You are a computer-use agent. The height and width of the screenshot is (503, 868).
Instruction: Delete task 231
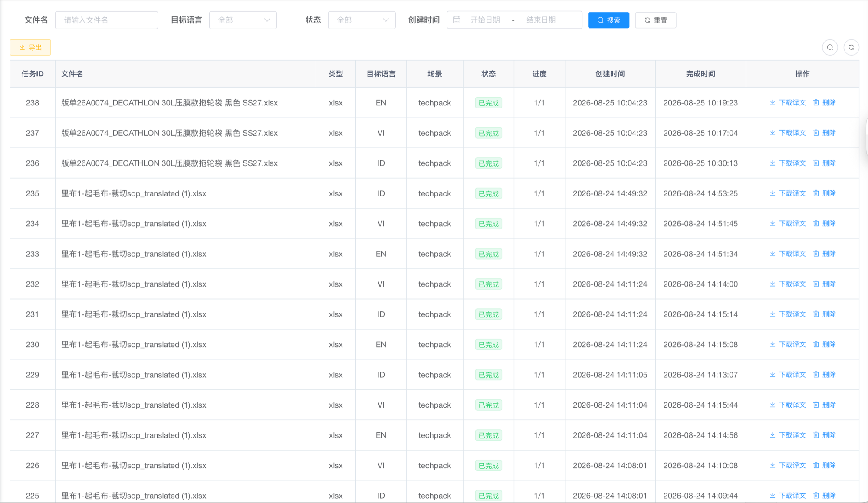coord(824,314)
